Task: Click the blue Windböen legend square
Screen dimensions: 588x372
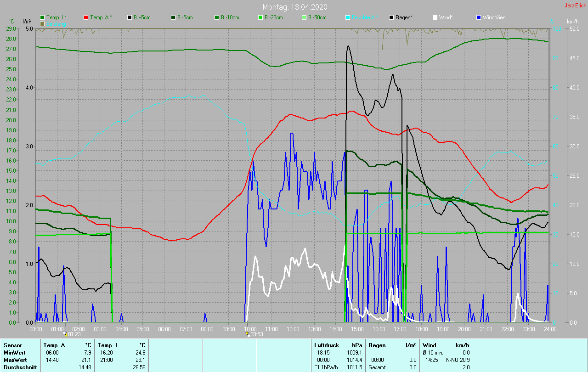Action: (x=479, y=17)
